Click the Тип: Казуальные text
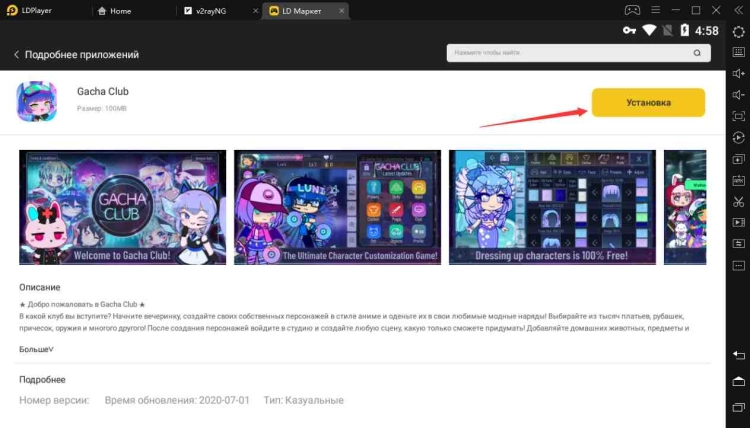750x428 pixels. 303,400
